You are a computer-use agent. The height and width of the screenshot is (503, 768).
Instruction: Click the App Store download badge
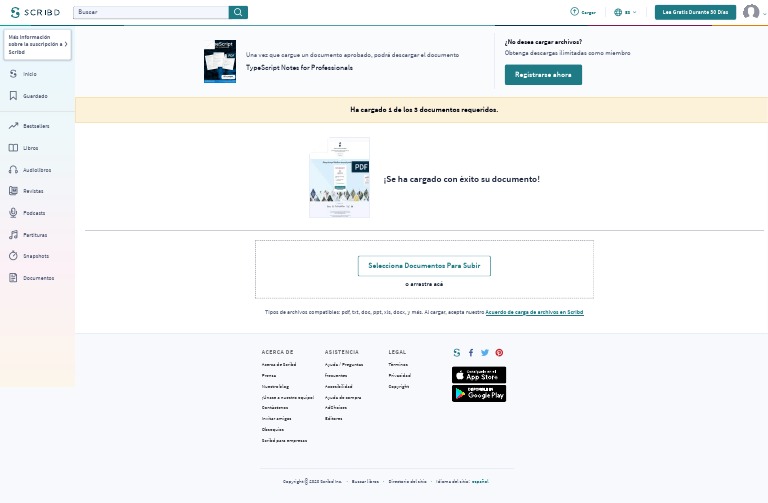click(479, 375)
